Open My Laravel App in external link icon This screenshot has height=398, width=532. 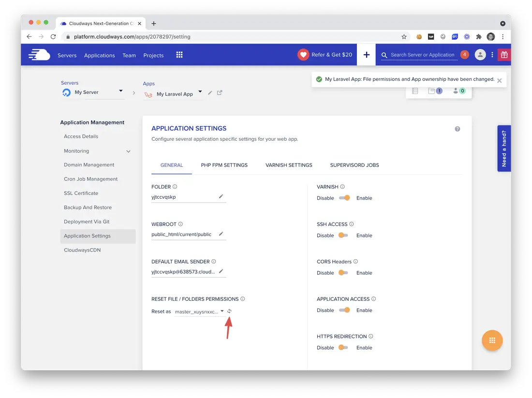tap(220, 93)
